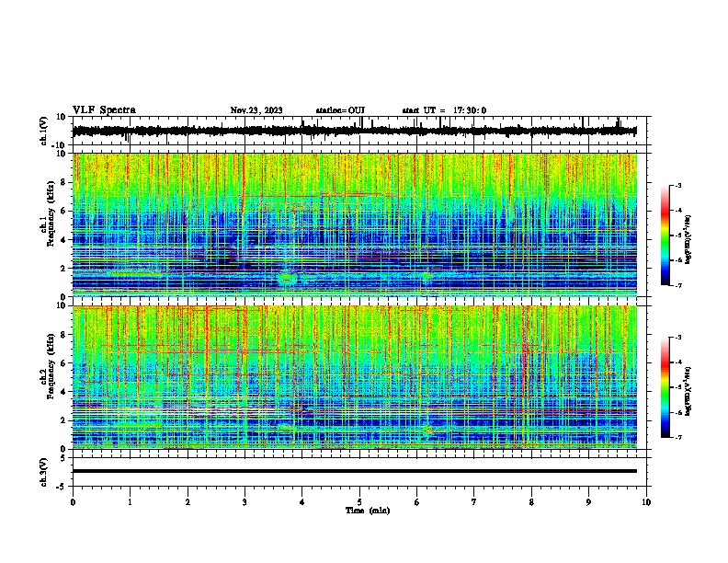Click time axis tick label "7"
Screen dimensions: 728x563
(x=474, y=502)
